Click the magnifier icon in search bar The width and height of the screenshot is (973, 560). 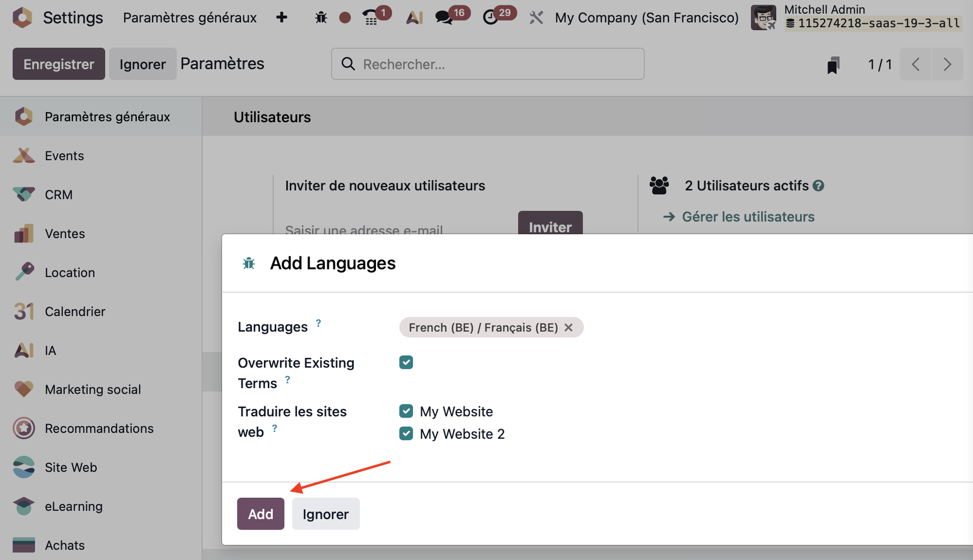pos(348,64)
